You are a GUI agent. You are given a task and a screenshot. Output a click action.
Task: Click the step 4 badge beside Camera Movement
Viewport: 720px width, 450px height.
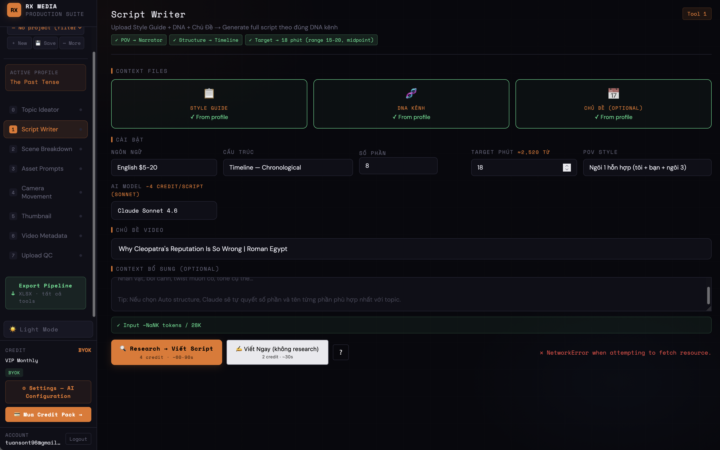tap(13, 192)
